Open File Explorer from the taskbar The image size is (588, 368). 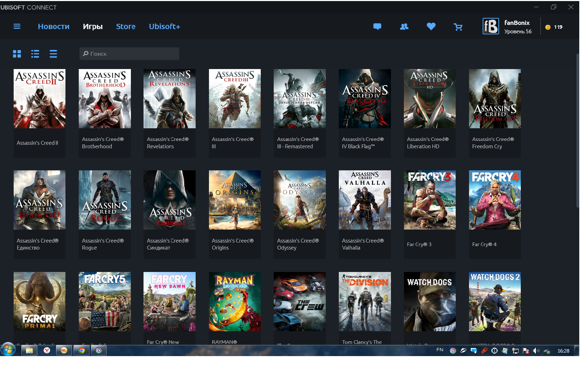tap(29, 350)
